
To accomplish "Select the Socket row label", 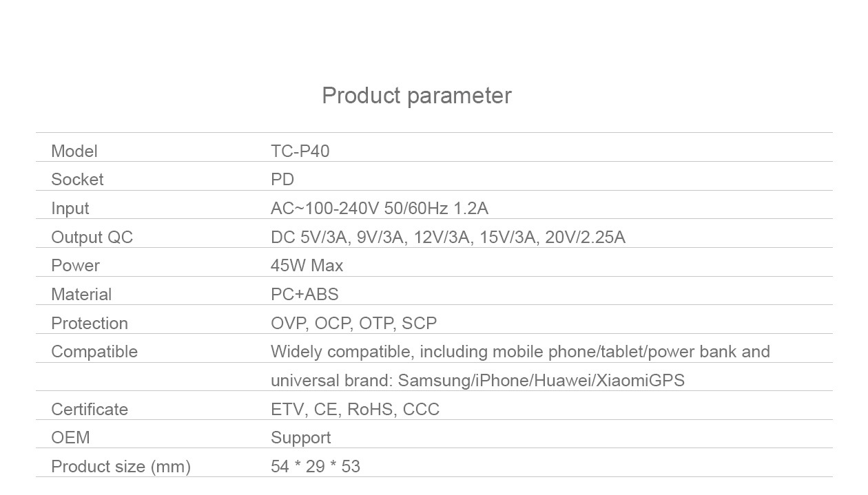I will [x=77, y=180].
